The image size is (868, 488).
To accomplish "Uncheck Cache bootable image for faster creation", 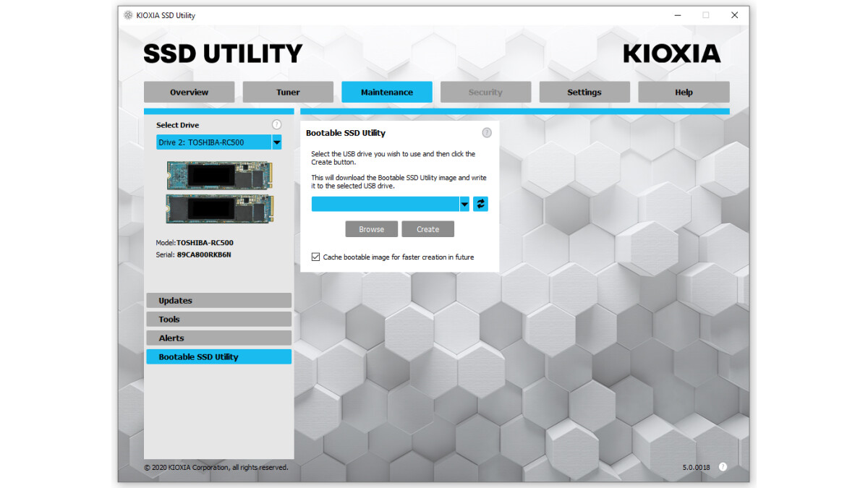I will (x=315, y=257).
